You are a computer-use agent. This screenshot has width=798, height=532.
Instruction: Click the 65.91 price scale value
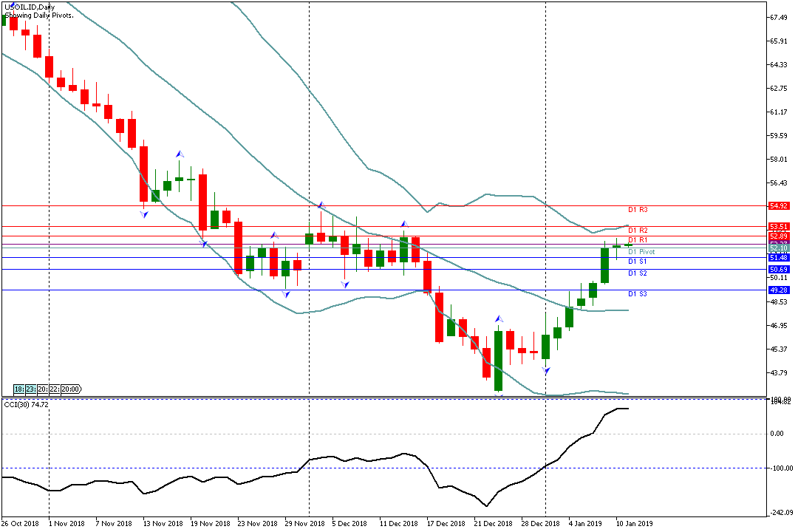[x=779, y=41]
